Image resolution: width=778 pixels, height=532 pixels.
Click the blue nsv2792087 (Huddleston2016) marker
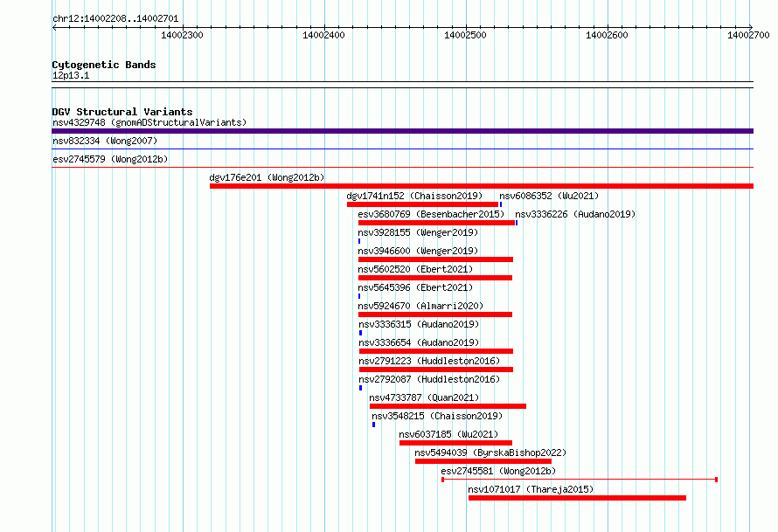click(360, 388)
